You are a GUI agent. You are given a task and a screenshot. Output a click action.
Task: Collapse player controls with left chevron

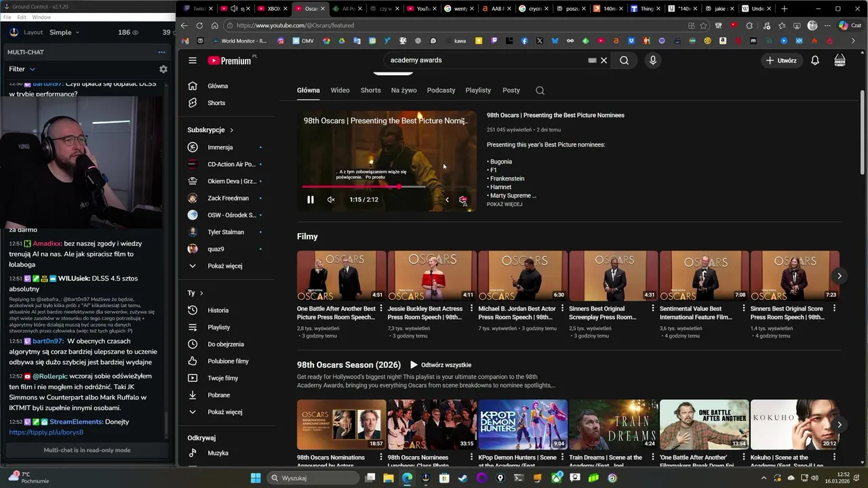447,199
